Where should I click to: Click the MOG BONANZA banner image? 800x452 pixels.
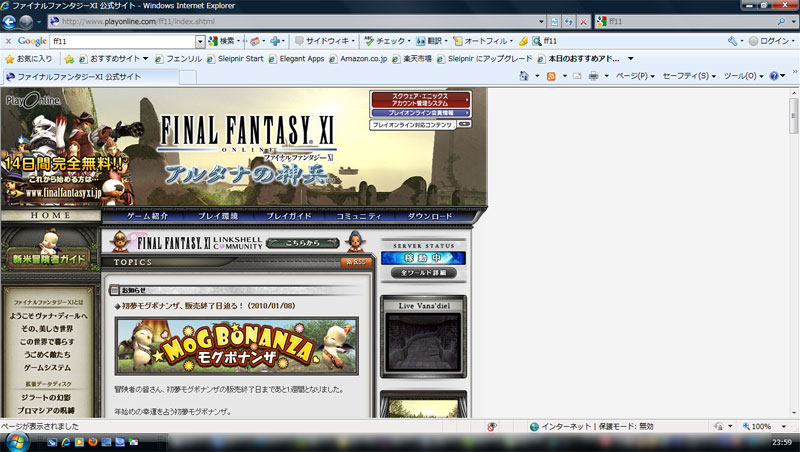tap(236, 346)
